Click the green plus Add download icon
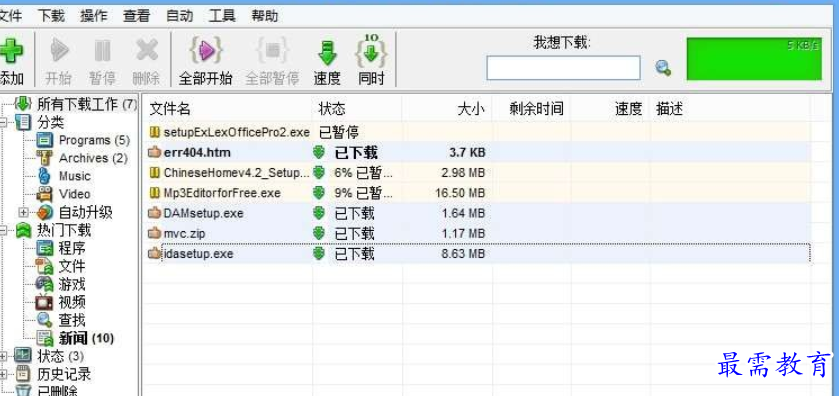 11,52
